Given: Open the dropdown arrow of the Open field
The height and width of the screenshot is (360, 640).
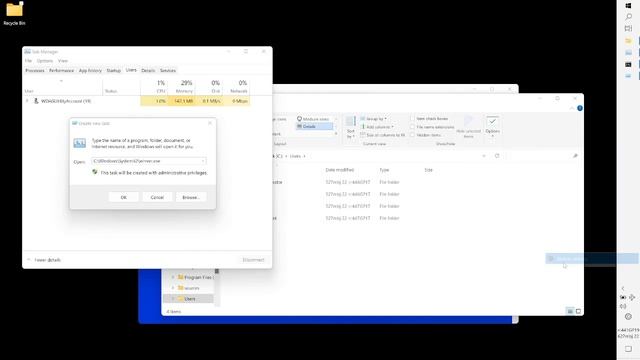Looking at the screenshot, I should click(203, 161).
